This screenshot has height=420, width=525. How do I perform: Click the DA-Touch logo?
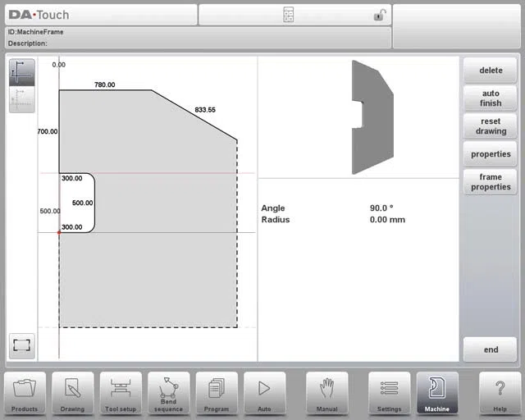click(x=39, y=15)
